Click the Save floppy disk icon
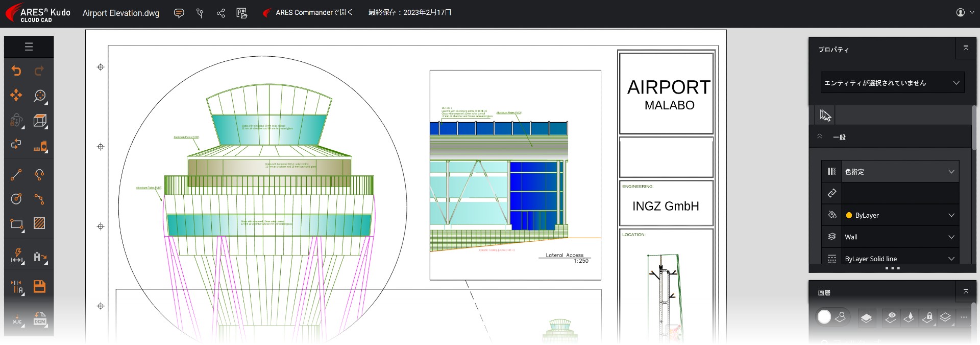Screen dimensions: 980x345 click(x=39, y=286)
